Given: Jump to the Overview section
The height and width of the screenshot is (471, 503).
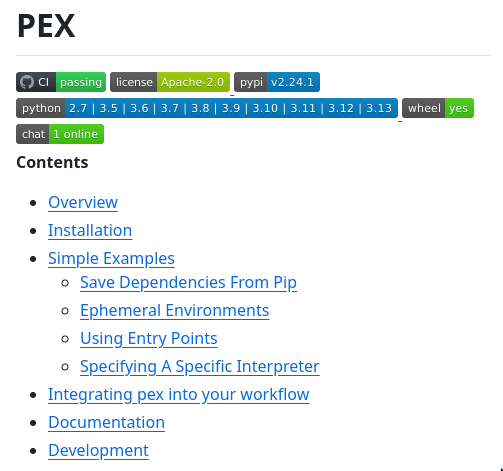Looking at the screenshot, I should (83, 202).
